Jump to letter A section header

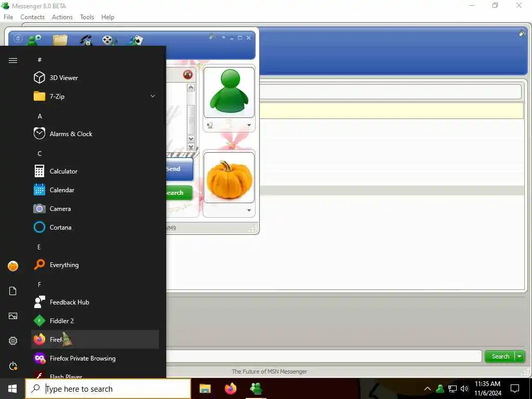point(39,116)
